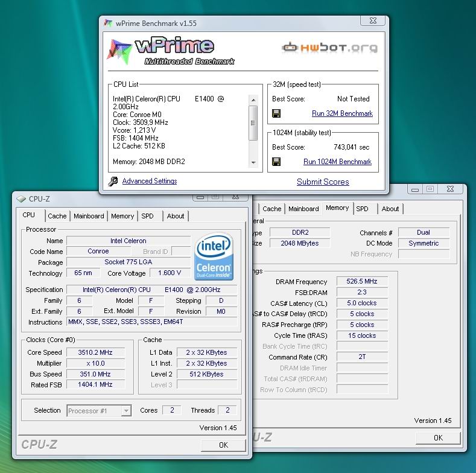476x473 pixels.
Task: Click the wPrime title bar app icon
Action: click(108, 23)
